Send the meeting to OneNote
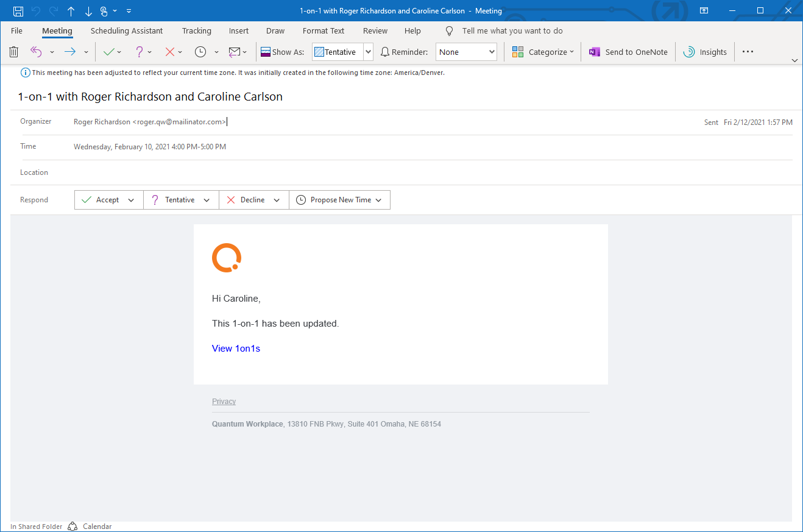 pyautogui.click(x=628, y=52)
